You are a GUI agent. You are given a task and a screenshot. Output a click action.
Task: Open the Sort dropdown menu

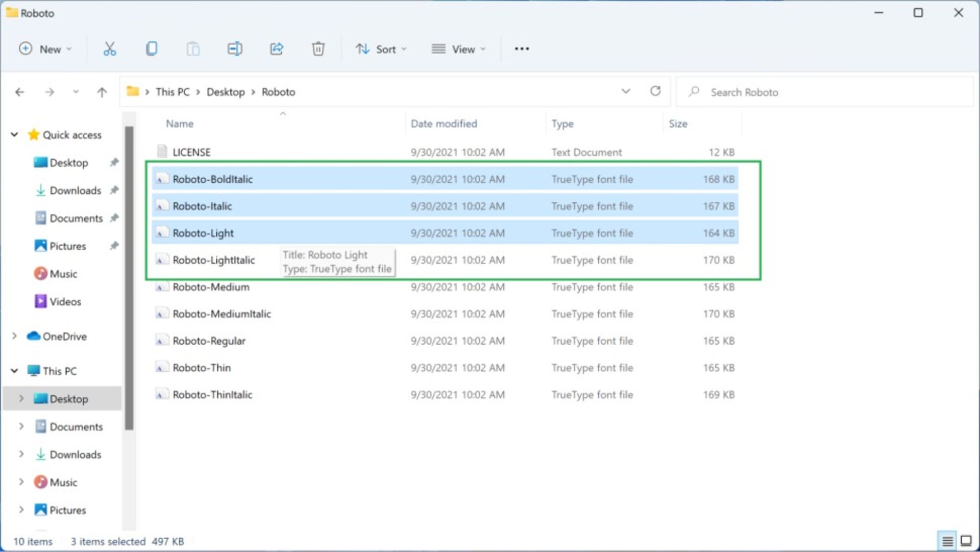click(381, 49)
